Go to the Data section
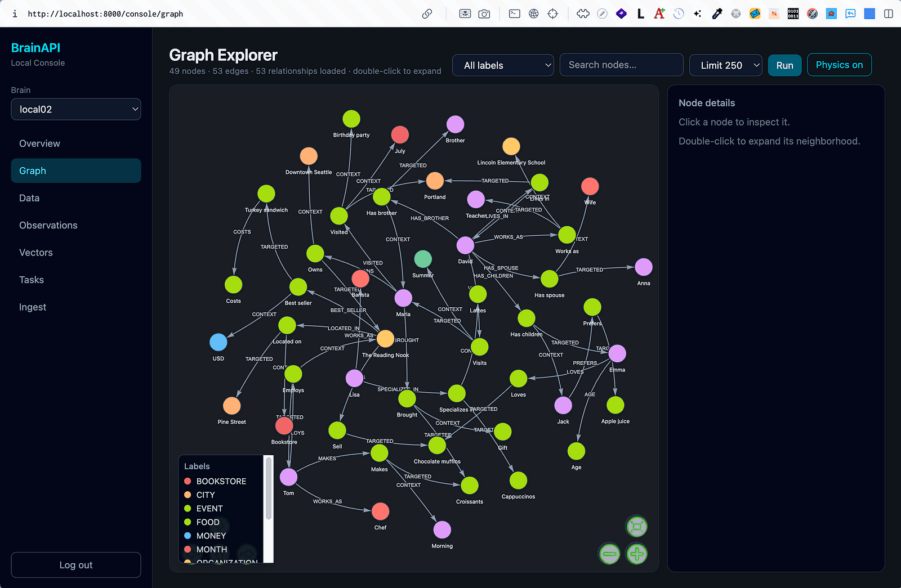Viewport: 901px width, 588px height. 76,198
